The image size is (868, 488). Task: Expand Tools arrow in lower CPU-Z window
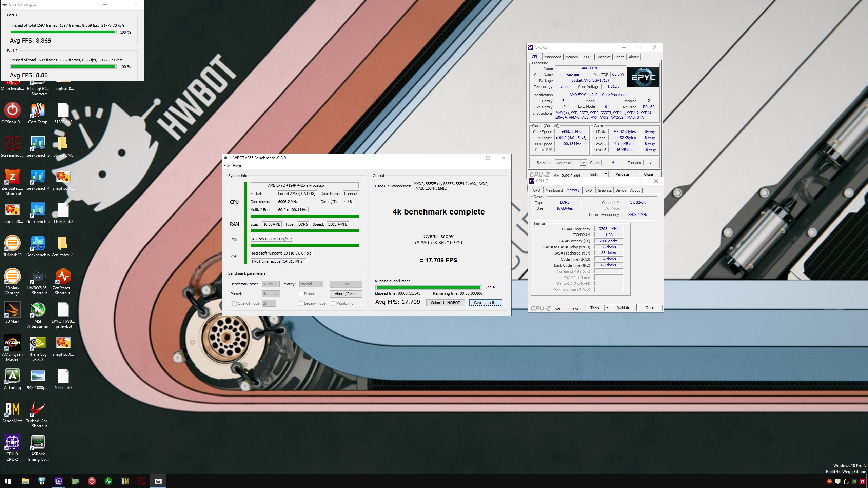click(607, 308)
